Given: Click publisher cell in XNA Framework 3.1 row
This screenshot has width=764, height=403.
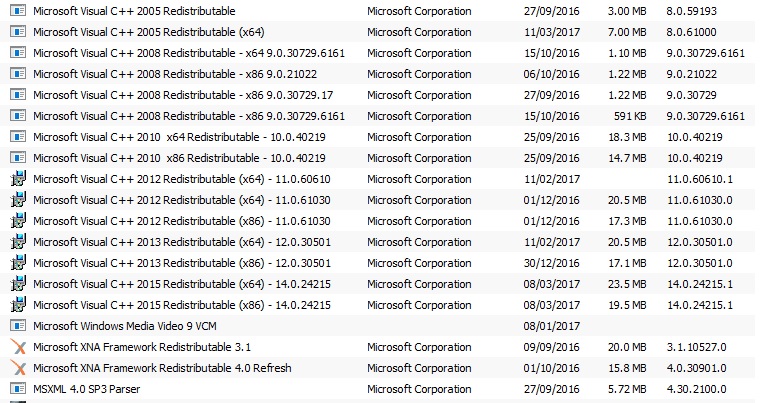Looking at the screenshot, I should pos(419,347).
